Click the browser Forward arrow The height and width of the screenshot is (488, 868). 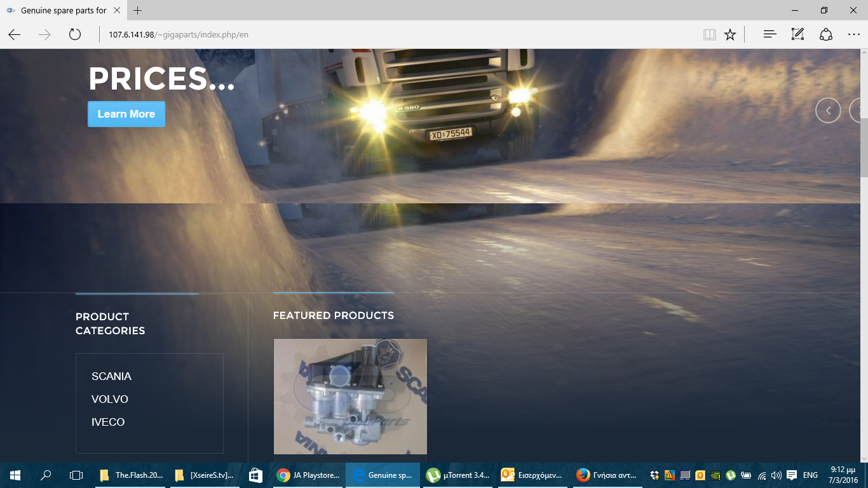tap(44, 34)
